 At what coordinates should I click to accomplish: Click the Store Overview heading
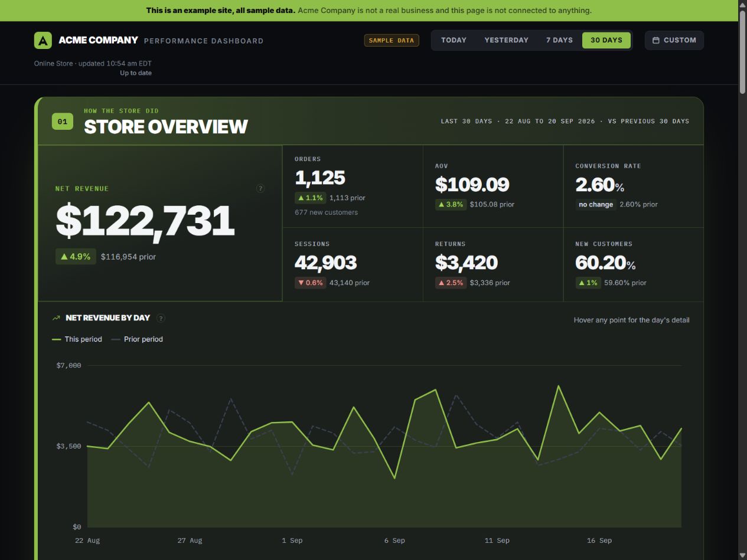point(166,127)
